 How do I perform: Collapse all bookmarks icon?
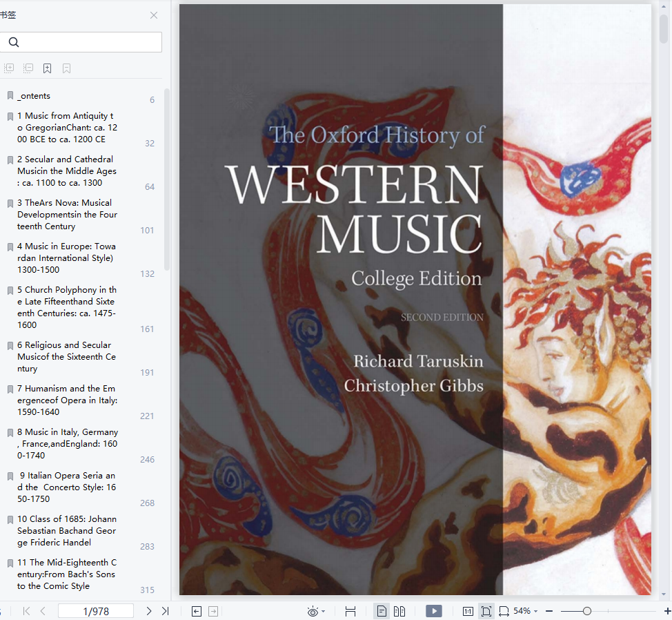[x=28, y=68]
